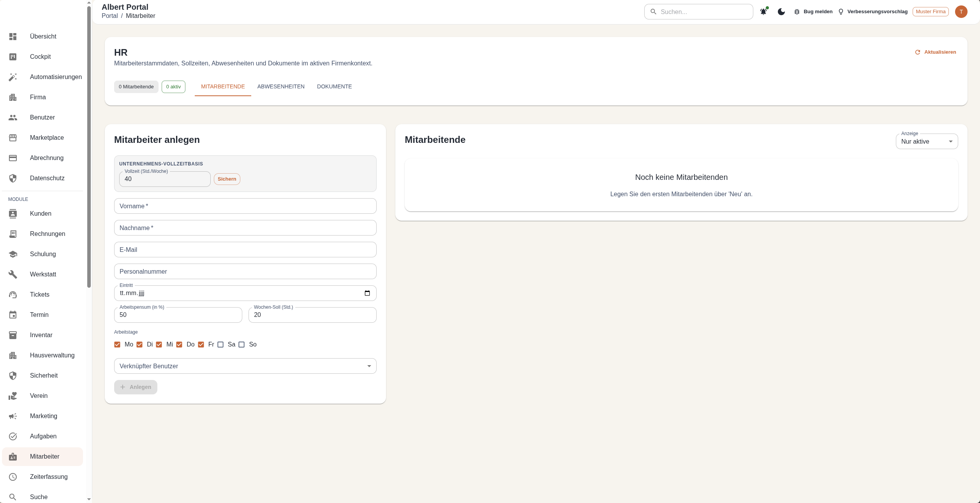This screenshot has height=503, width=980.
Task: Click the Marketplace storefront icon
Action: click(x=13, y=138)
